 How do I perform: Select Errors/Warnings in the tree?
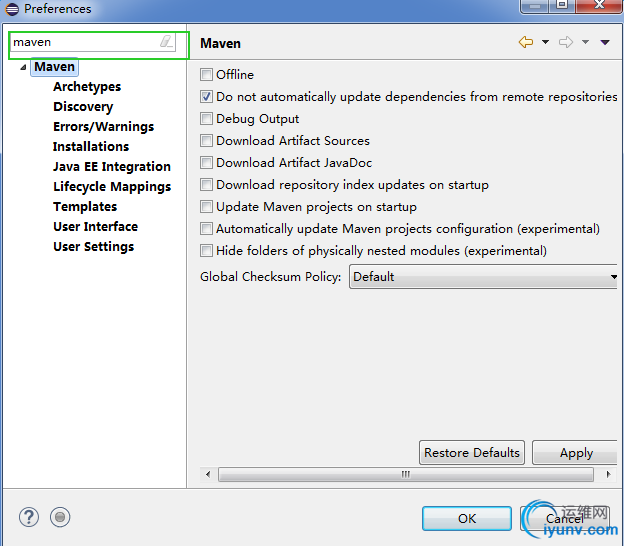[103, 127]
